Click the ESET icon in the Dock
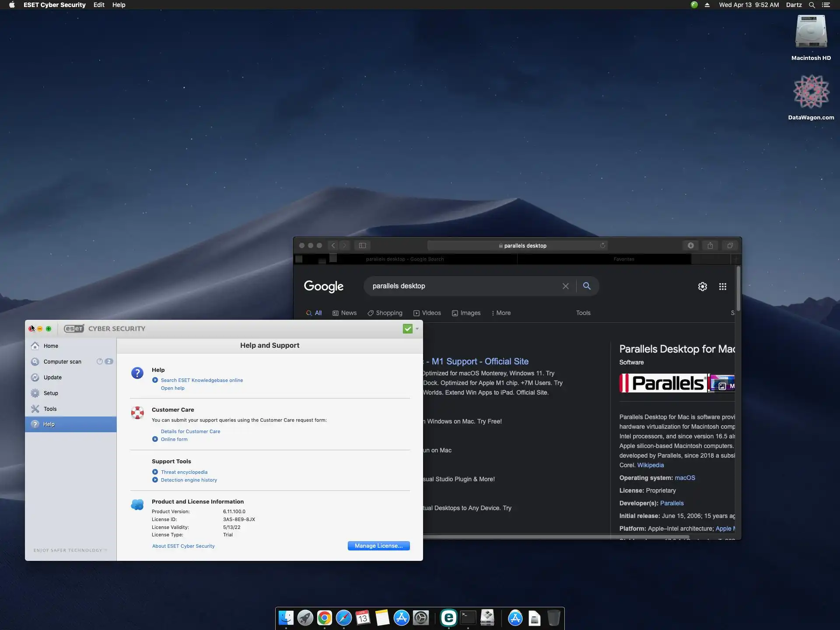The width and height of the screenshot is (840, 630). [448, 618]
